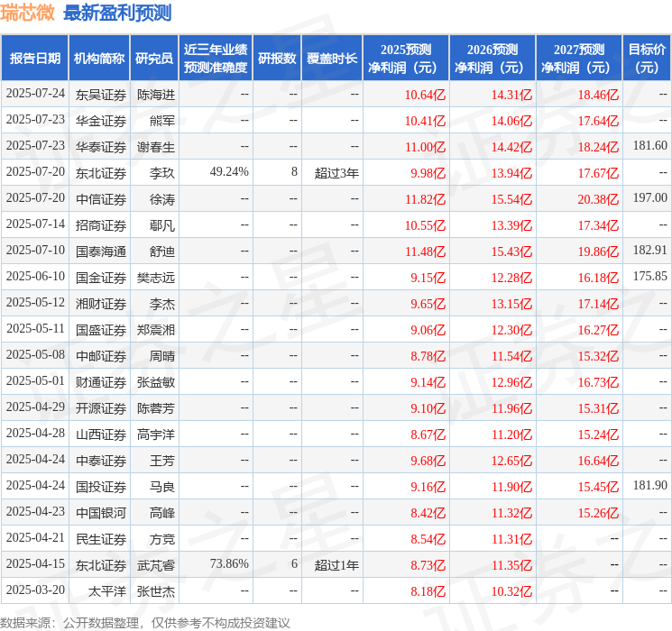Click analyst name 郑震湘

pyautogui.click(x=156, y=330)
